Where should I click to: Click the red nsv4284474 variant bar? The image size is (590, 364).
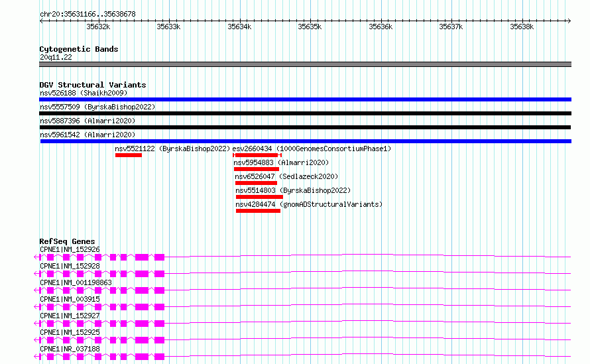(x=258, y=211)
